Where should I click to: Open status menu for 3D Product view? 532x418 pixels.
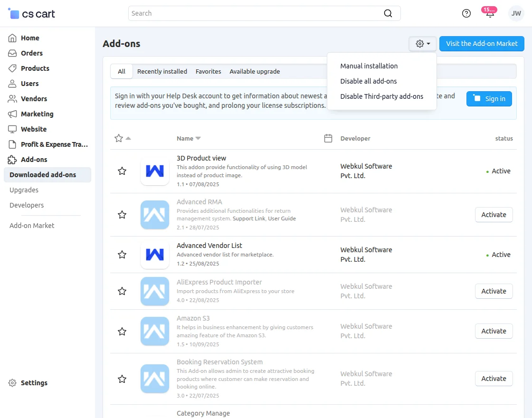click(498, 171)
